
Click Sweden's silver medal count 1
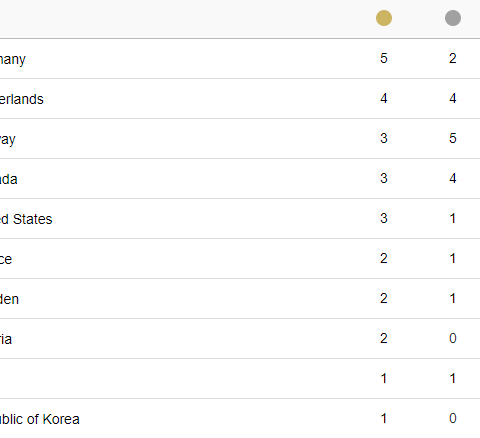point(452,298)
